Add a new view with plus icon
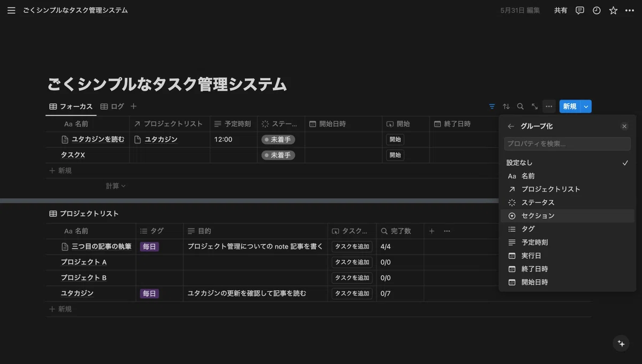This screenshot has height=364, width=642. click(134, 106)
